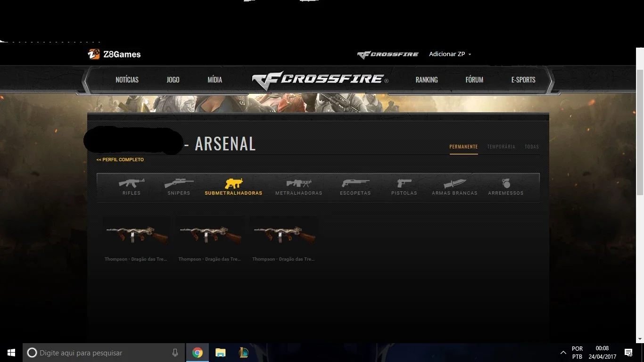Select the middle Thompson weapon thumbnail
The image size is (644, 362).
[210, 234]
